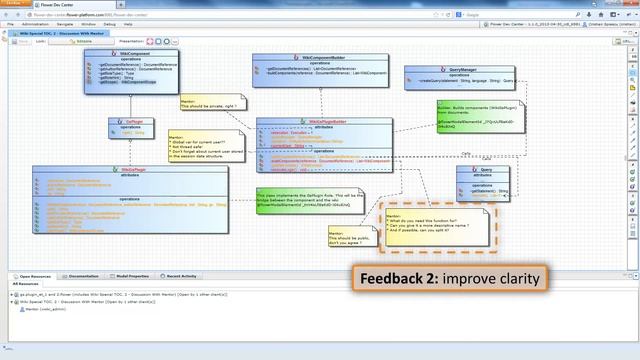Open the Firefox menu button
Screen dimensions: 640x360
[16, 3]
